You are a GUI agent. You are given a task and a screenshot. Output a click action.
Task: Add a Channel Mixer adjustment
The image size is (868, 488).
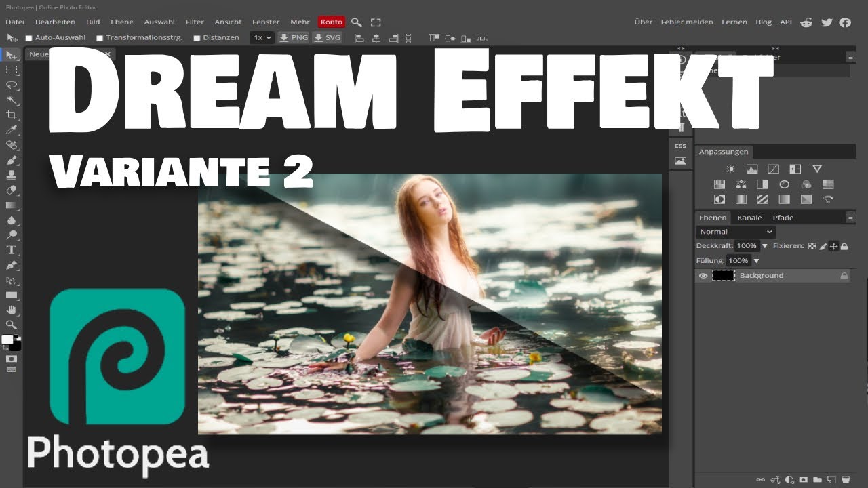coord(806,184)
